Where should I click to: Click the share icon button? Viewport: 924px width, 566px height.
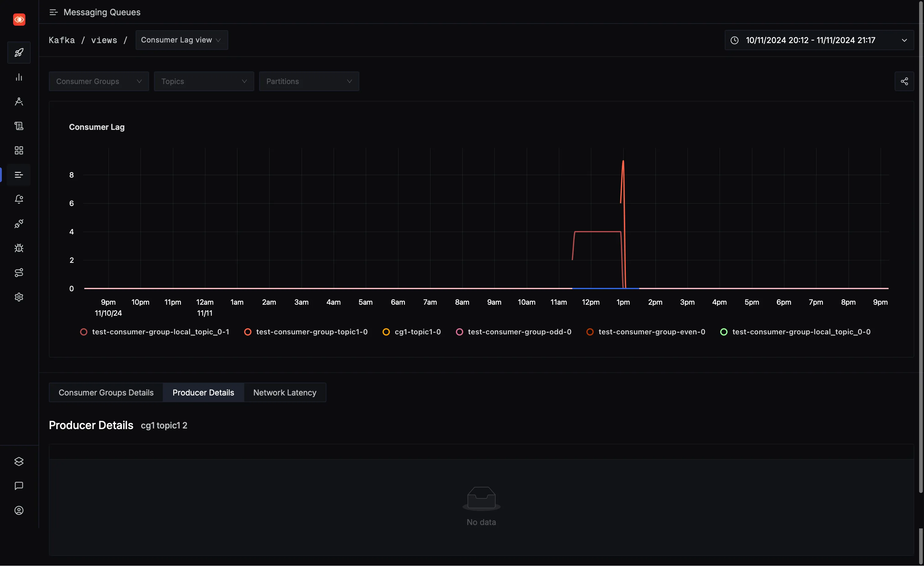pos(904,81)
